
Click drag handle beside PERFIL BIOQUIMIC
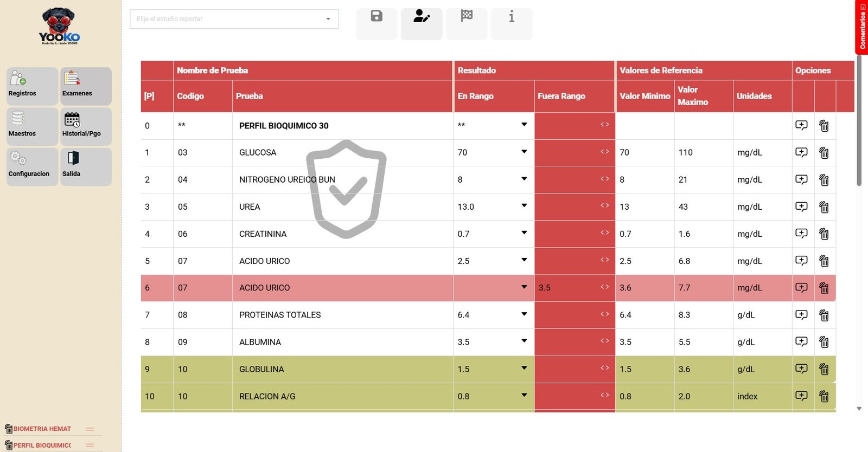tap(90, 445)
